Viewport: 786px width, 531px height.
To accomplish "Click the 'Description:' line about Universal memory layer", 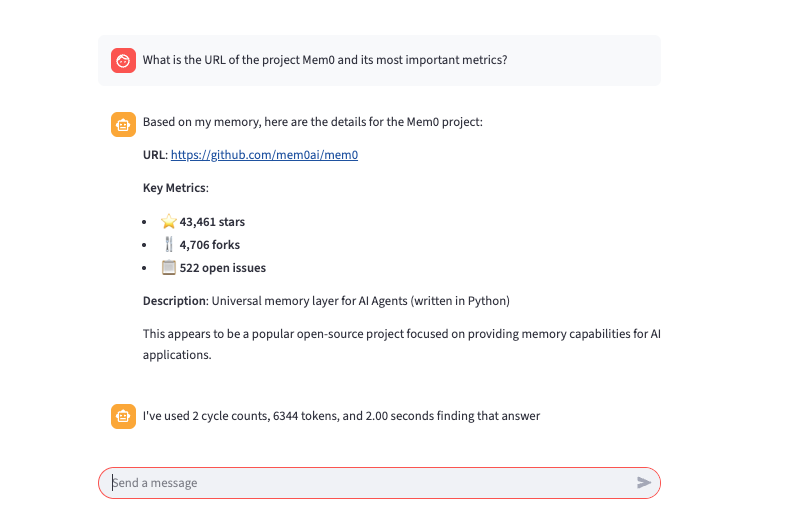I will pos(326,301).
